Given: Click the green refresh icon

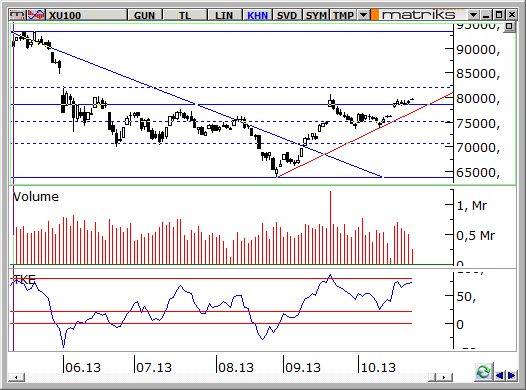Looking at the screenshot, I should tap(483, 372).
